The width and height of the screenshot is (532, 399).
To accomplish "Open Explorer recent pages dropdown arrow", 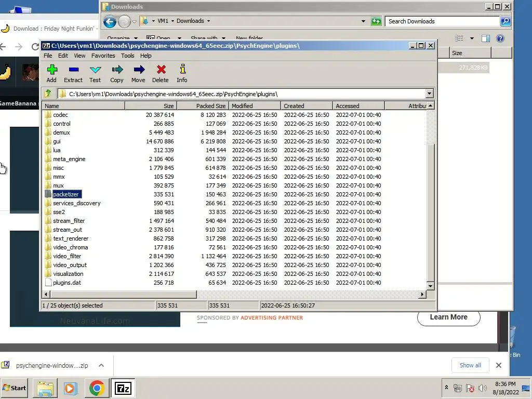I will (x=134, y=22).
